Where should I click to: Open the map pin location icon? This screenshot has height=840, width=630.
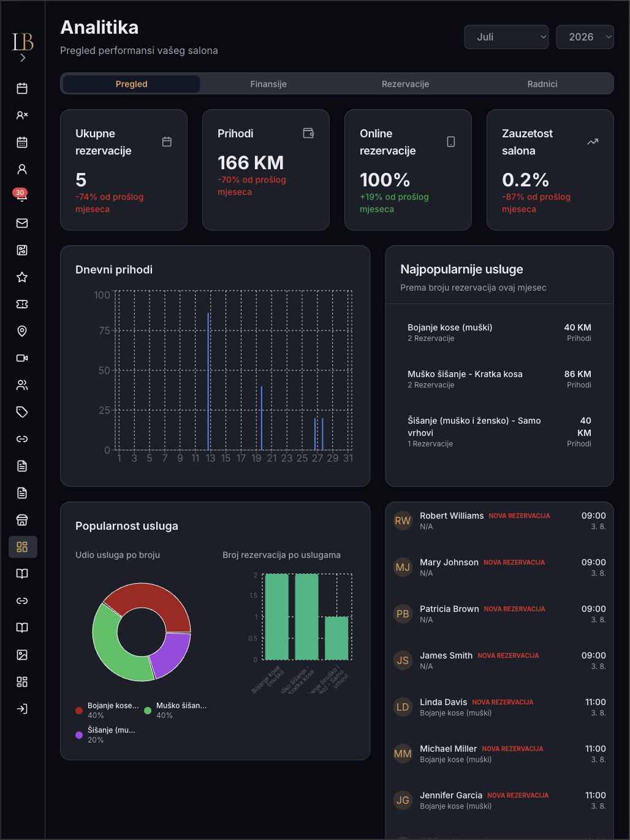[x=22, y=331]
